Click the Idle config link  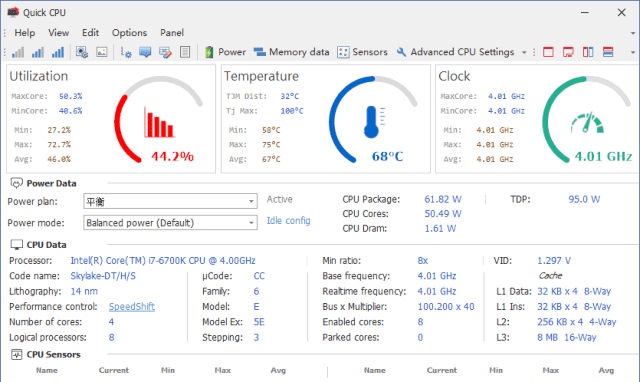(289, 221)
